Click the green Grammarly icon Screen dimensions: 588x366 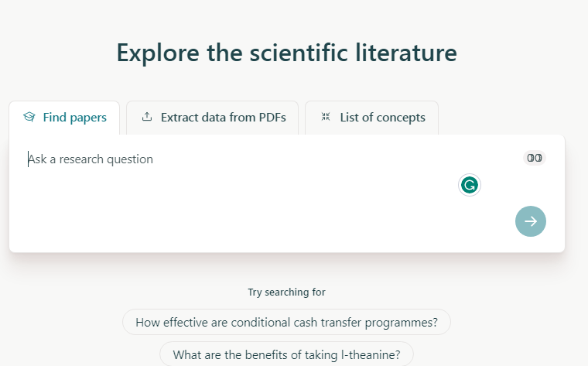(x=469, y=185)
